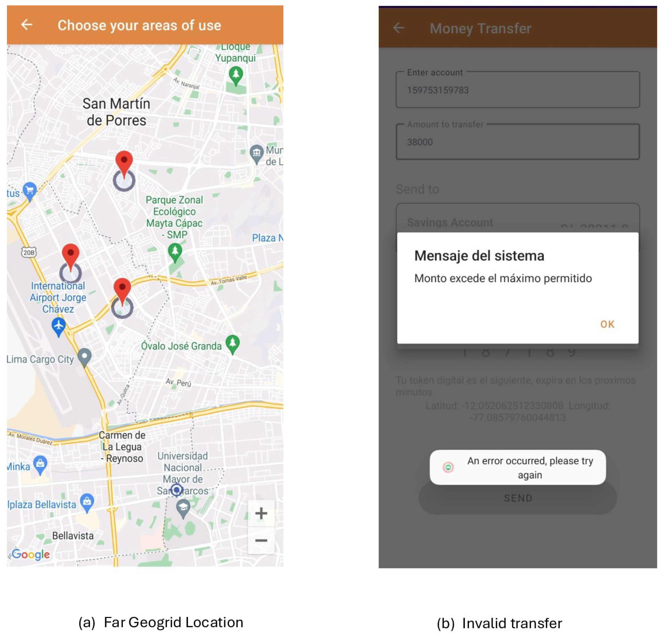This screenshot has height=644, width=665.
Task: Go back from Money Transfer screen
Action: 398,28
